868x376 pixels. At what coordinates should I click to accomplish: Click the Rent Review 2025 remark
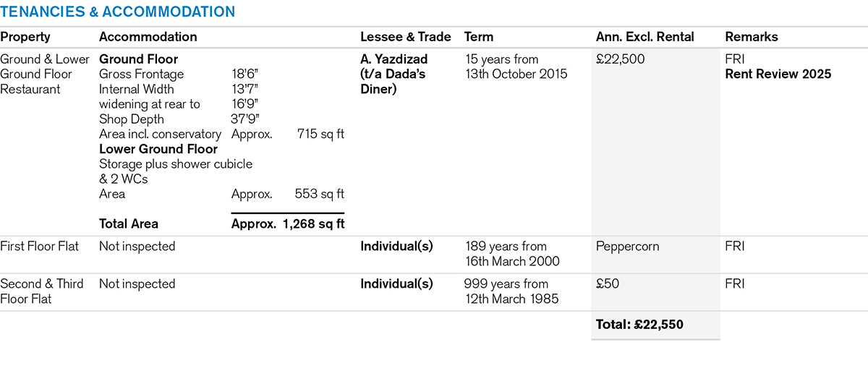point(778,74)
